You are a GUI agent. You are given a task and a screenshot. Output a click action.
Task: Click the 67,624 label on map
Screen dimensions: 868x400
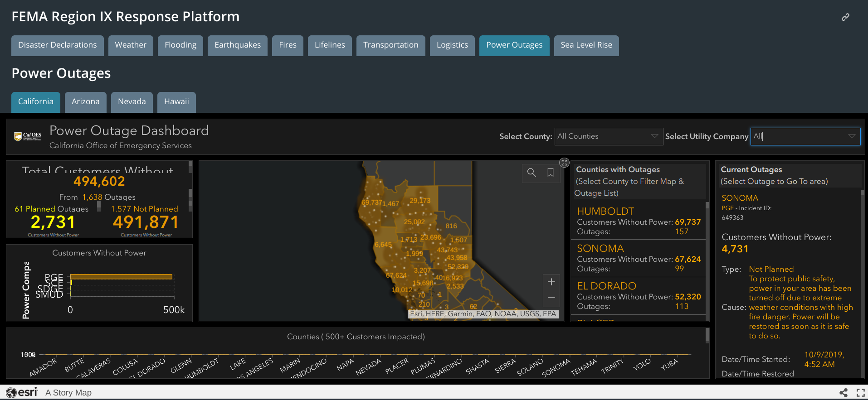pos(396,275)
